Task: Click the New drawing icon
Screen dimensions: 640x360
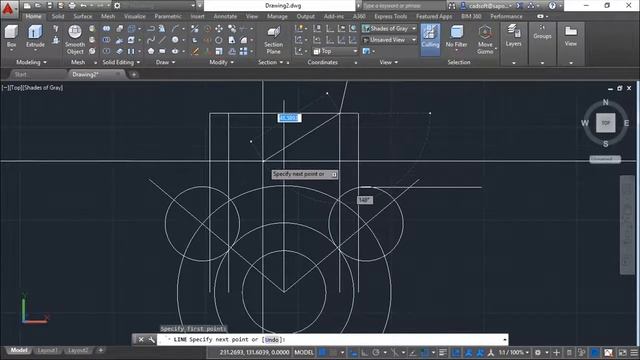Action: [x=27, y=5]
